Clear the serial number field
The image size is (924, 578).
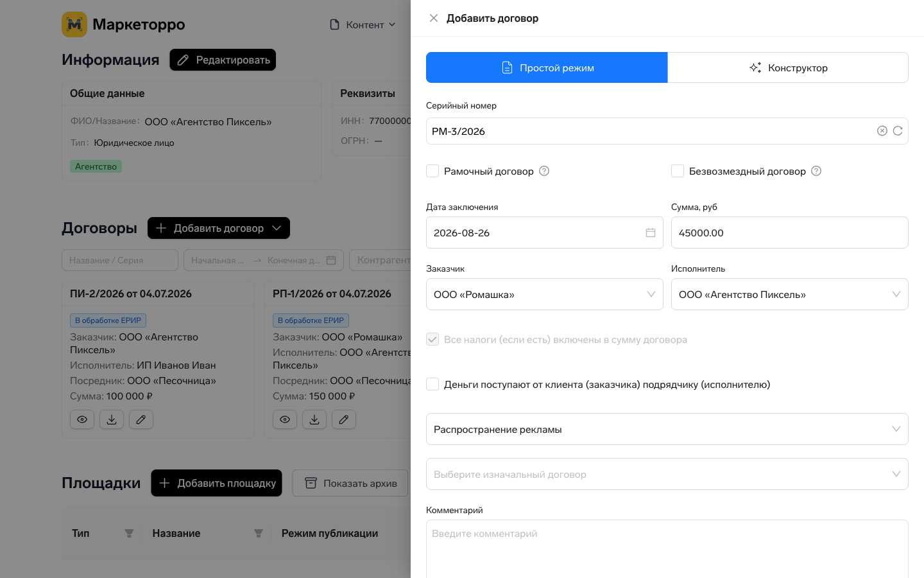(882, 131)
